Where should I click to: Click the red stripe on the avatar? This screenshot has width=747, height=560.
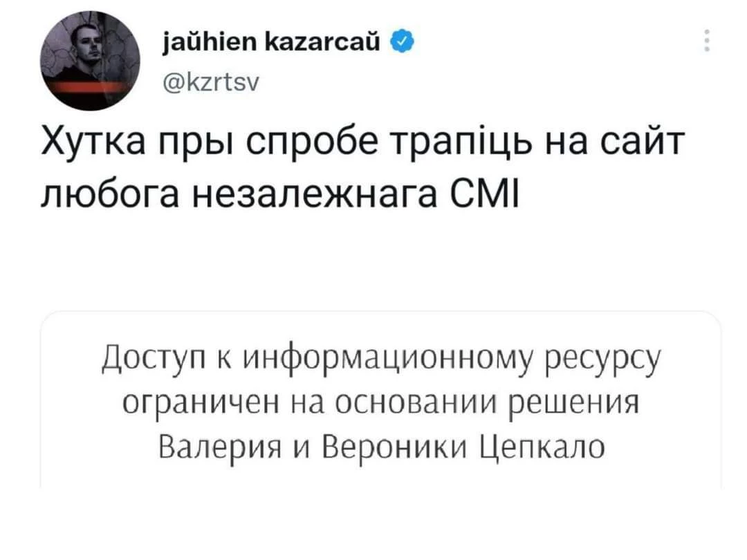[x=90, y=88]
